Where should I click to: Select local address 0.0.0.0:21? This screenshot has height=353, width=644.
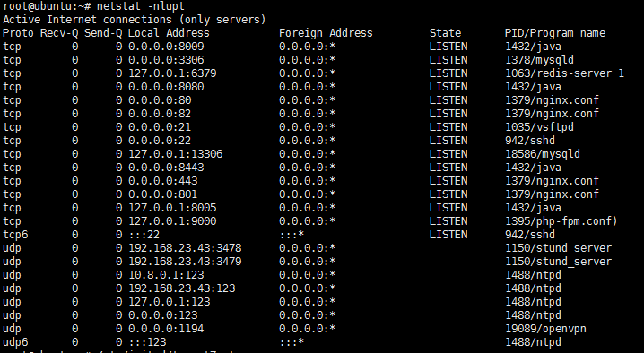click(160, 127)
